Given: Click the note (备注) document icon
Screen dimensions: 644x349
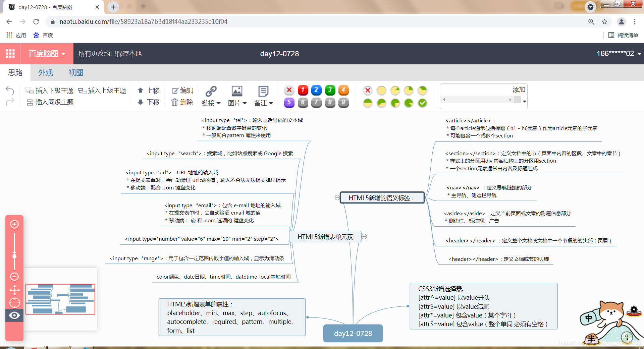Looking at the screenshot, I should coord(263,91).
